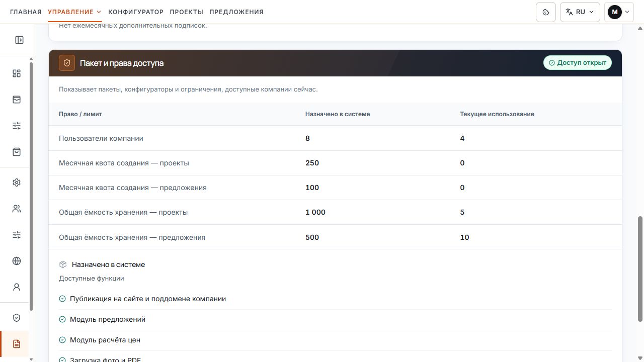Click the 'Пакет и права доступа' heading
The width and height of the screenshot is (644, 362).
(122, 63)
